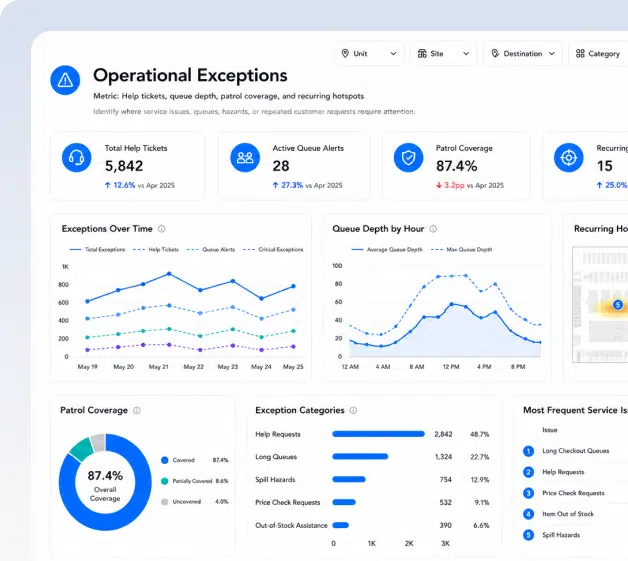Click the Long Queues bar

pyautogui.click(x=360, y=456)
